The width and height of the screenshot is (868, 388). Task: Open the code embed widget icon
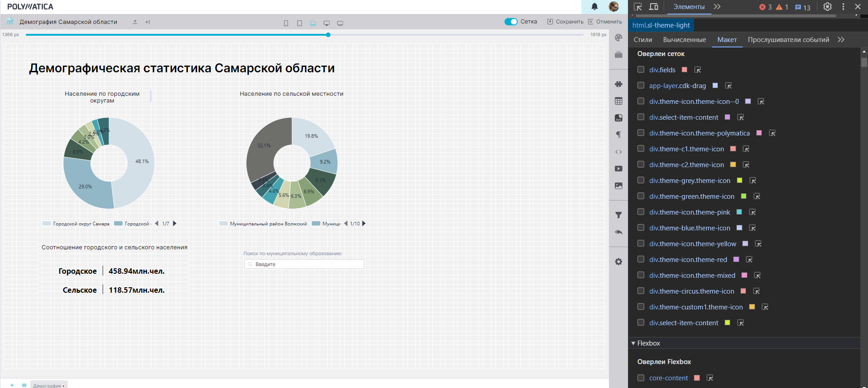(x=618, y=152)
